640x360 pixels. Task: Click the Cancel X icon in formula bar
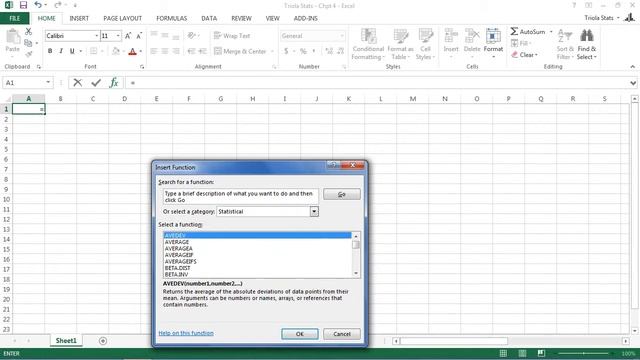click(x=78, y=83)
